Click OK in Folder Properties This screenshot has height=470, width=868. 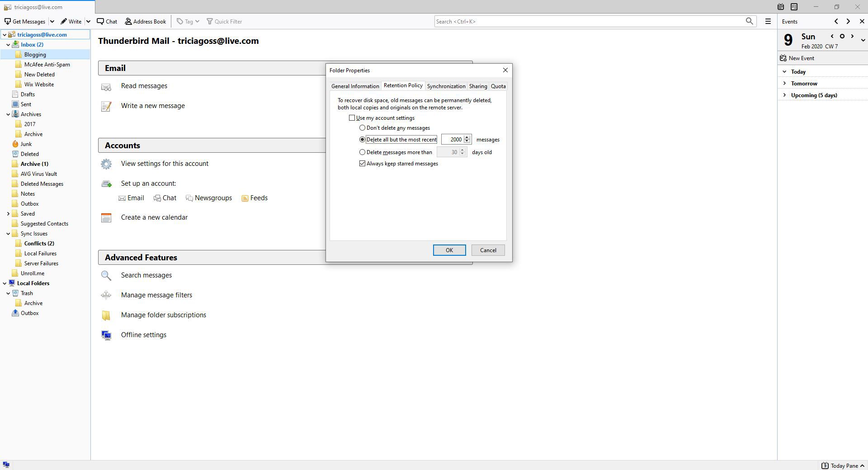(449, 250)
